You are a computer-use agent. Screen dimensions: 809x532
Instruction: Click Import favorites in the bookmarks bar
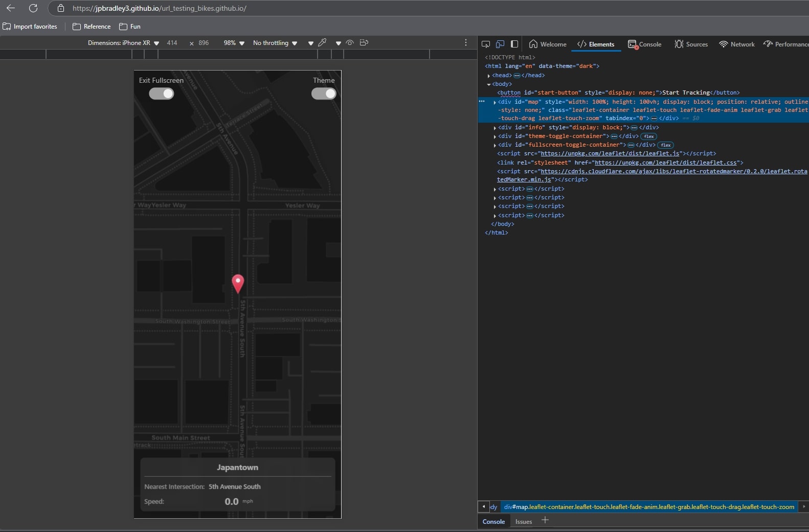point(30,27)
